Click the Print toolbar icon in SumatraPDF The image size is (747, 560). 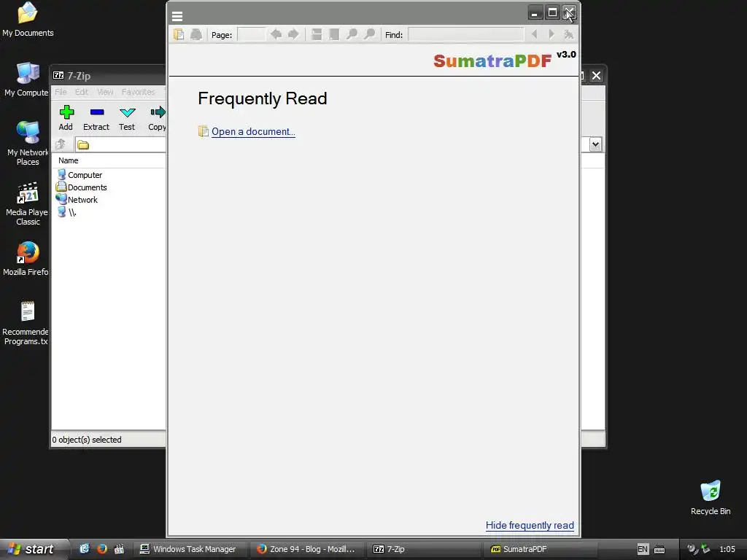click(x=196, y=34)
